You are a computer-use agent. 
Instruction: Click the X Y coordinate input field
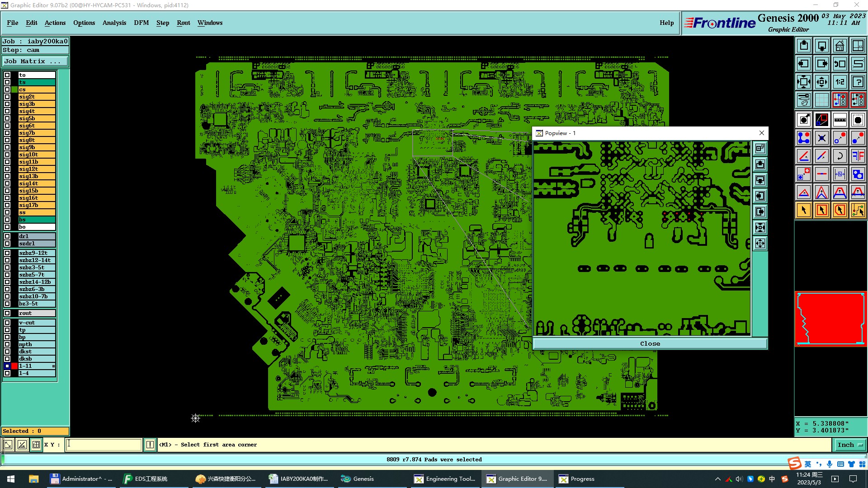(104, 445)
